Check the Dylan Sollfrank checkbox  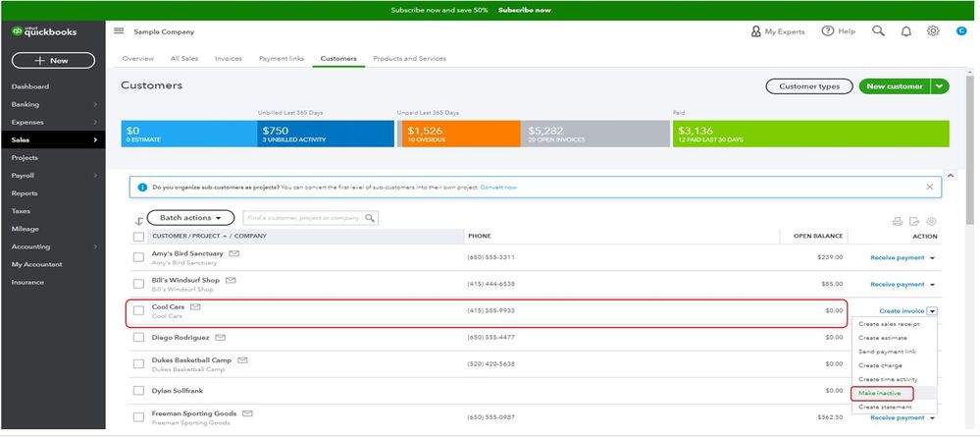[x=138, y=391]
